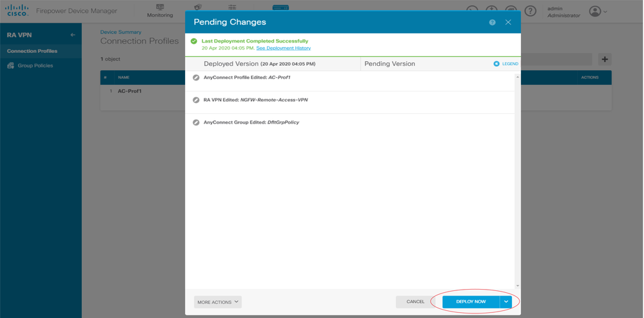The width and height of the screenshot is (644, 318).
Task: Open See Deployment History link
Action: [x=284, y=48]
